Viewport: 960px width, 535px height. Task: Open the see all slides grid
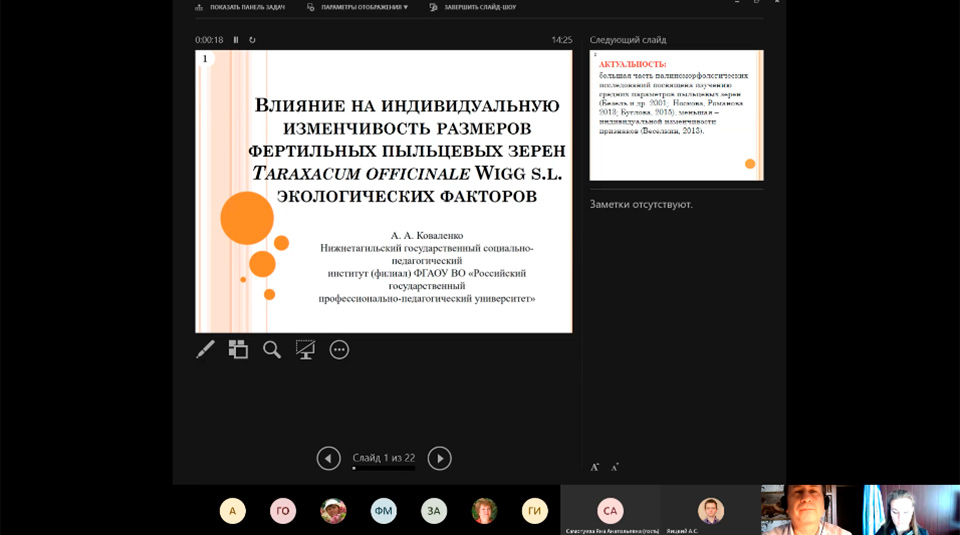point(238,350)
